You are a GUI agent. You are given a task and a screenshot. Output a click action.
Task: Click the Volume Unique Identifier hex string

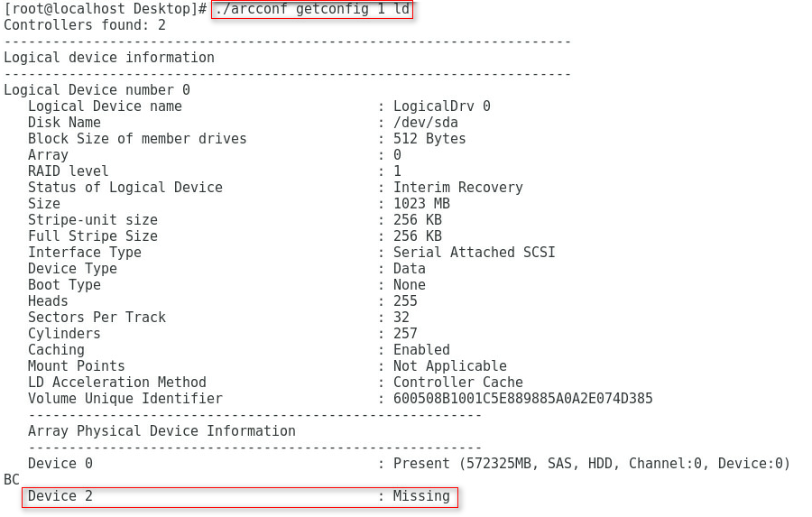tap(523, 399)
